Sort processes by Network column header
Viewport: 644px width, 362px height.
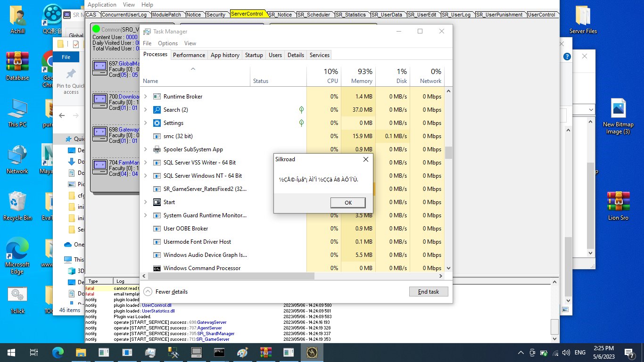point(427,76)
